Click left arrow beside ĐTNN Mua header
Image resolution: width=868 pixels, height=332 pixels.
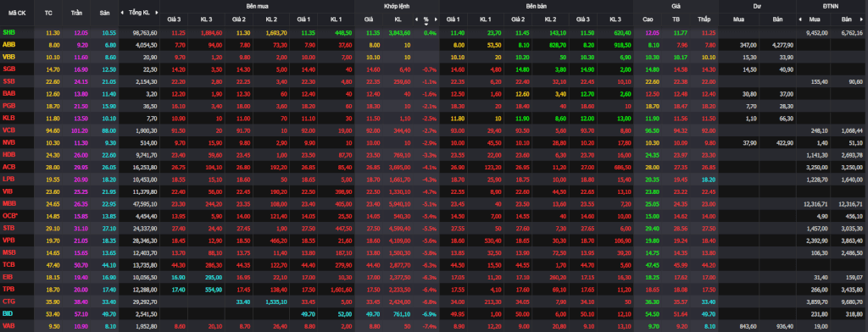point(799,19)
